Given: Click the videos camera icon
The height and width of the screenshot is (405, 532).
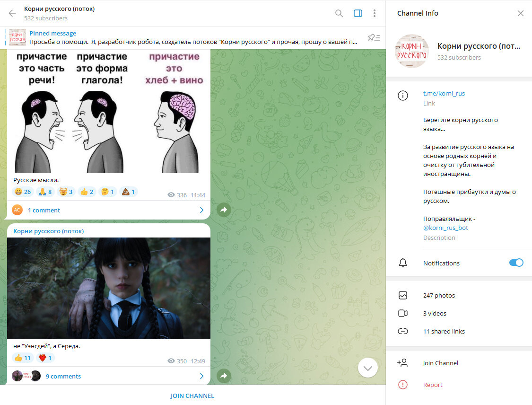Looking at the screenshot, I should (x=403, y=313).
